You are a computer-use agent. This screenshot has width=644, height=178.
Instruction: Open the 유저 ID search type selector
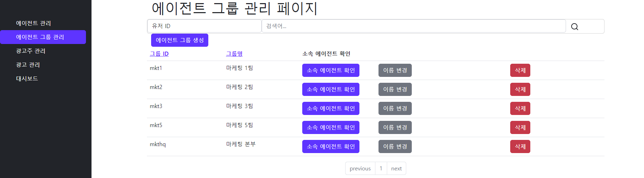coord(204,26)
